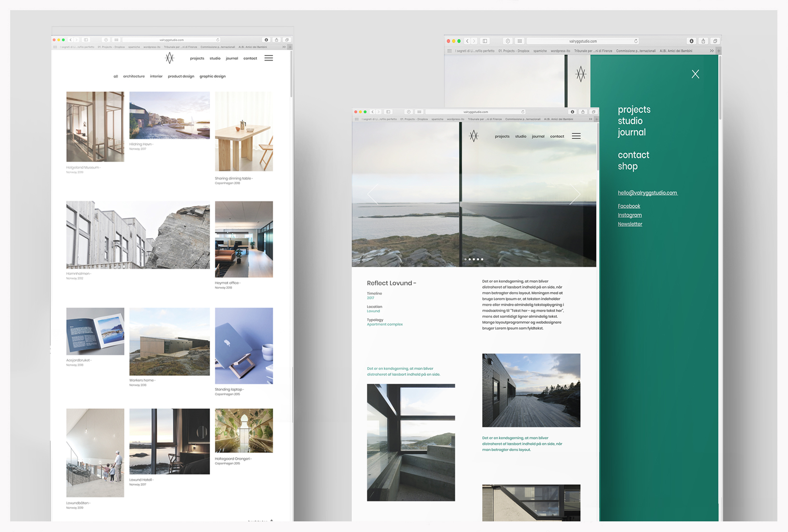Click share icon in middle browser window
The height and width of the screenshot is (532, 788).
[x=583, y=112]
